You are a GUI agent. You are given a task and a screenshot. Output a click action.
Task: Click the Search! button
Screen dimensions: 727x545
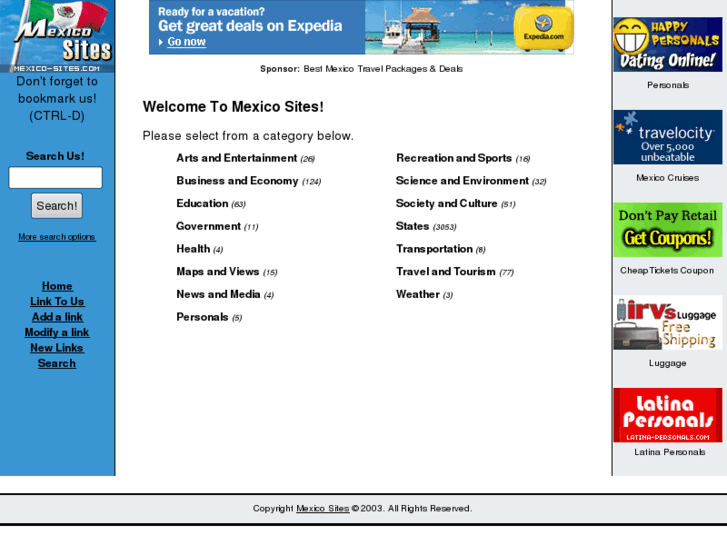57,206
